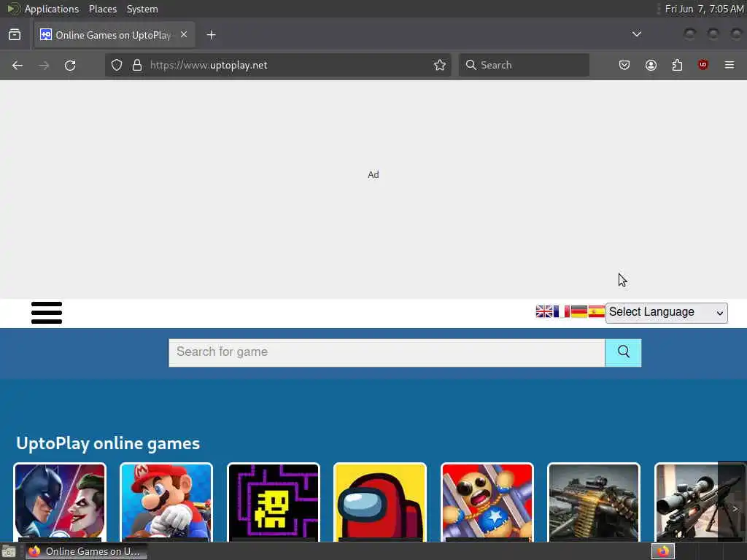Select the English UK flag

pyautogui.click(x=544, y=312)
